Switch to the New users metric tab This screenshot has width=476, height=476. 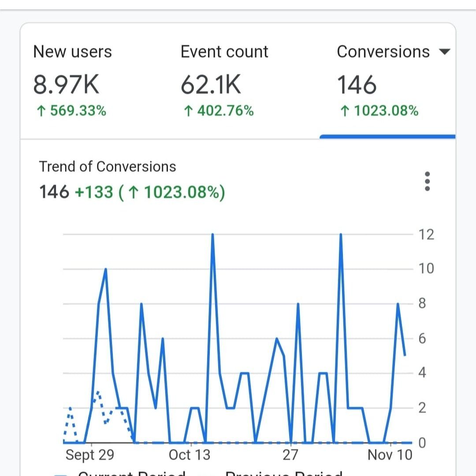[72, 52]
